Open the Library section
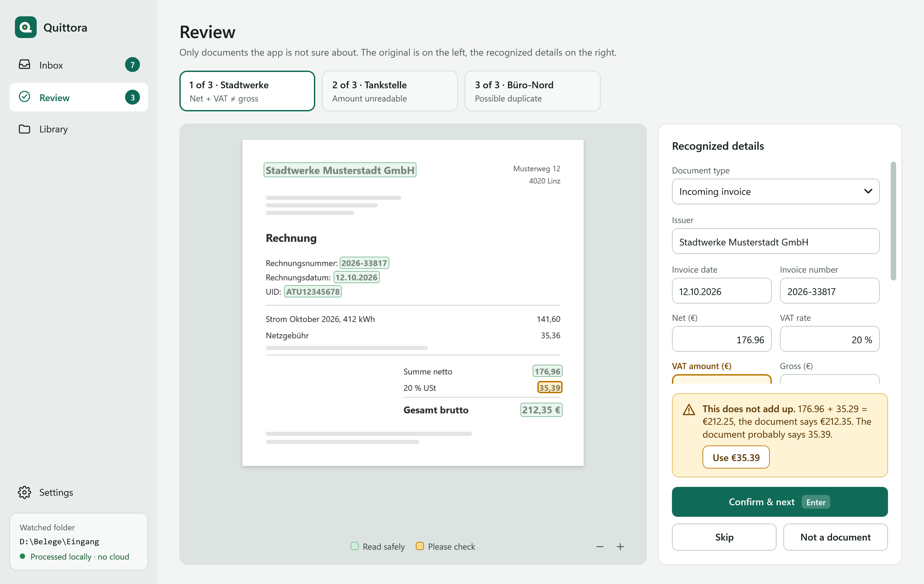Viewport: 924px width, 584px height. coord(79,129)
